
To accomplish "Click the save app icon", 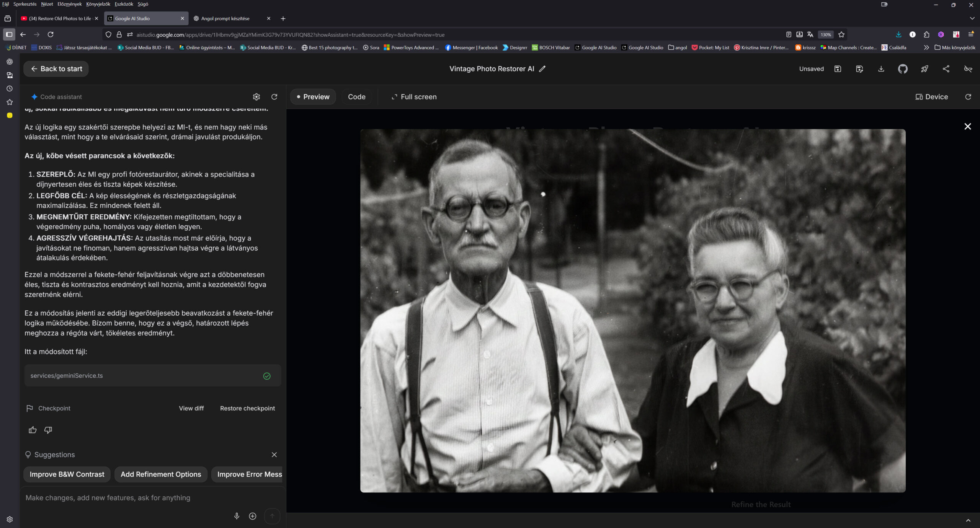I will 838,69.
